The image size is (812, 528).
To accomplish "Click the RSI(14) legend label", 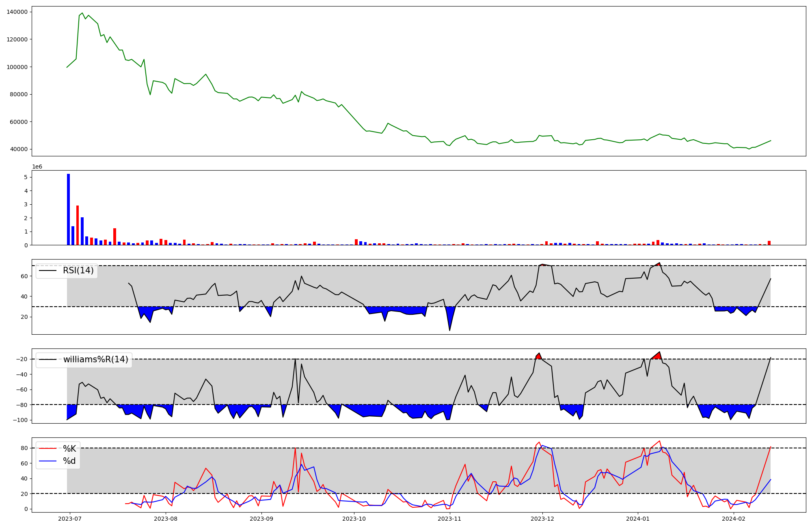I will click(x=78, y=270).
